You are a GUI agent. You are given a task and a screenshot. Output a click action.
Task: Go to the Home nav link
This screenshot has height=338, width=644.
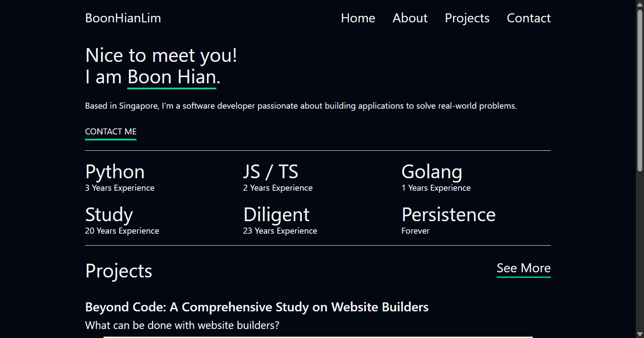[358, 18]
